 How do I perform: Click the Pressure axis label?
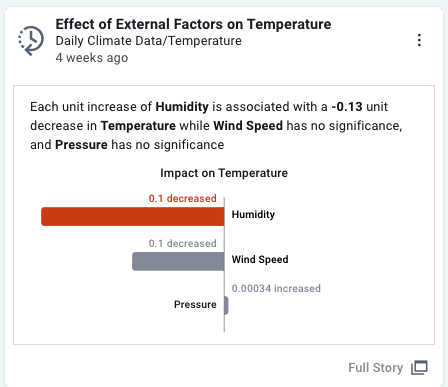point(195,304)
